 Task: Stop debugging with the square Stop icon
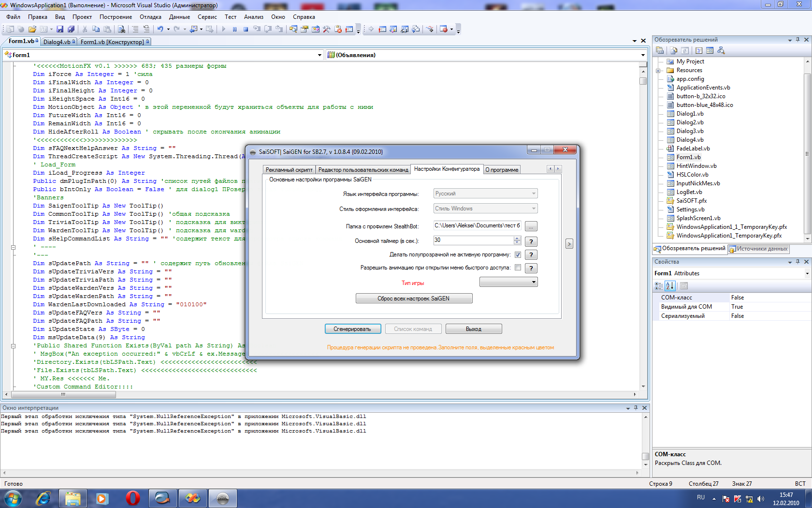coord(246,29)
